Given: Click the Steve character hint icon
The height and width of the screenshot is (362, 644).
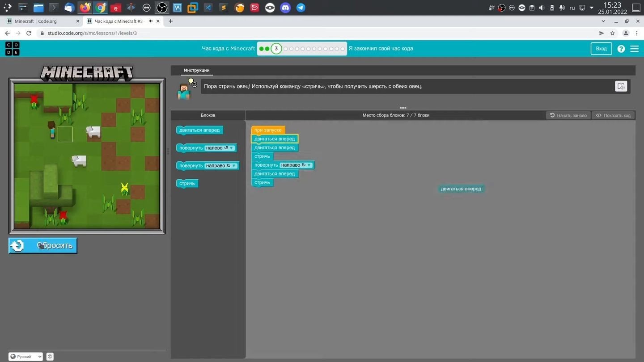Looking at the screenshot, I should [184, 91].
